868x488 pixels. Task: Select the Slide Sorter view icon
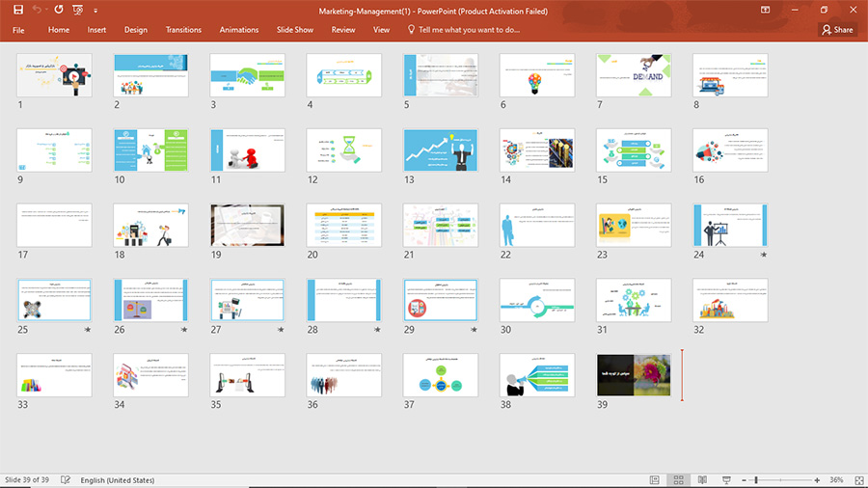678,479
